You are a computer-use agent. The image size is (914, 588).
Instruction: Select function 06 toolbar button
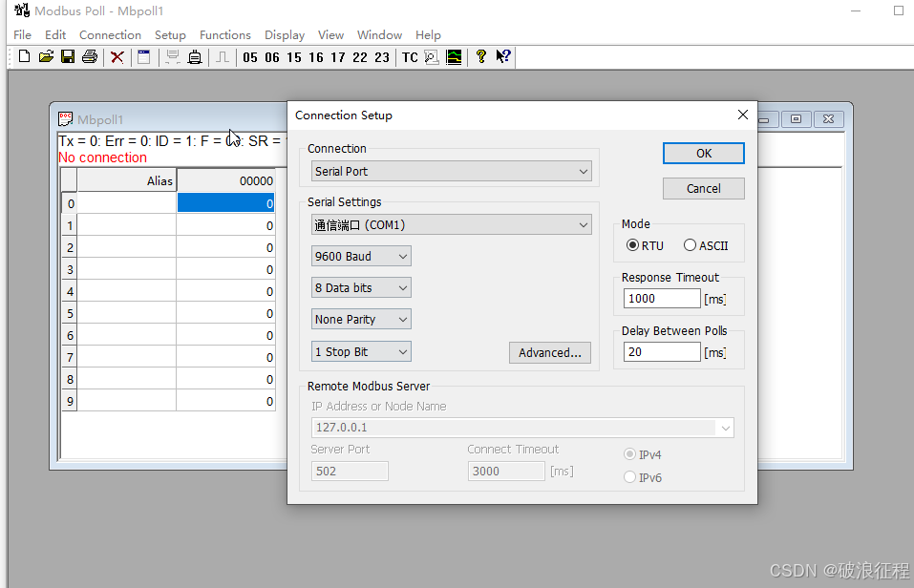coord(272,57)
